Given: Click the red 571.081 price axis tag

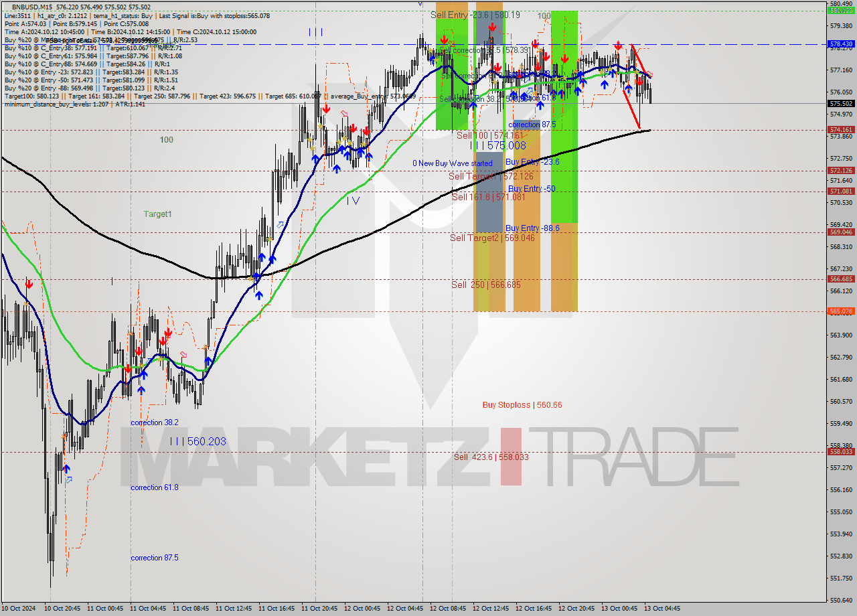Looking at the screenshot, I should coord(841,191).
